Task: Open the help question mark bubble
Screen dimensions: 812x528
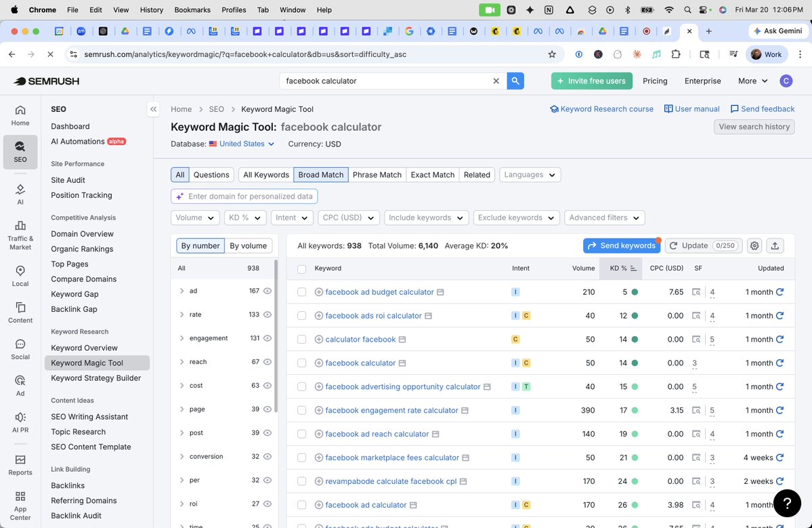Action: point(787,503)
